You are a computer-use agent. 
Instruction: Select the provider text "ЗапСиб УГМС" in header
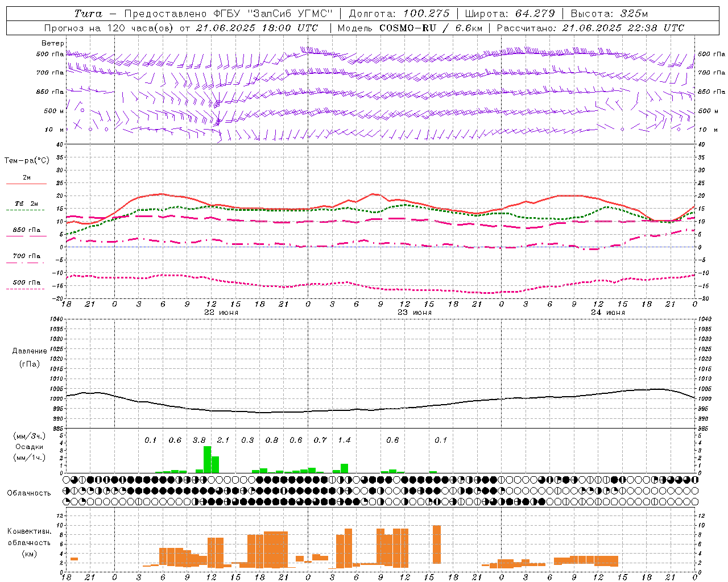click(x=289, y=14)
